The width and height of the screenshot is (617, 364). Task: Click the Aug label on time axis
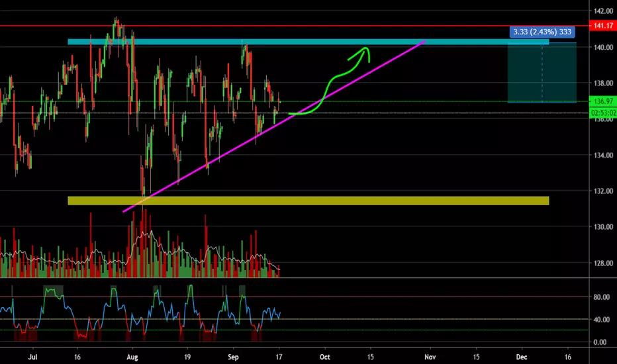(x=132, y=357)
